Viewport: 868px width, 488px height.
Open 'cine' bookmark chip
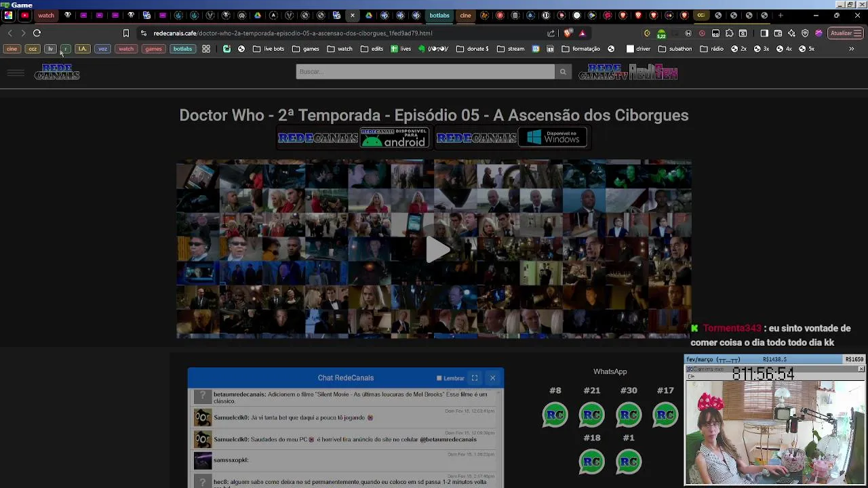point(12,49)
